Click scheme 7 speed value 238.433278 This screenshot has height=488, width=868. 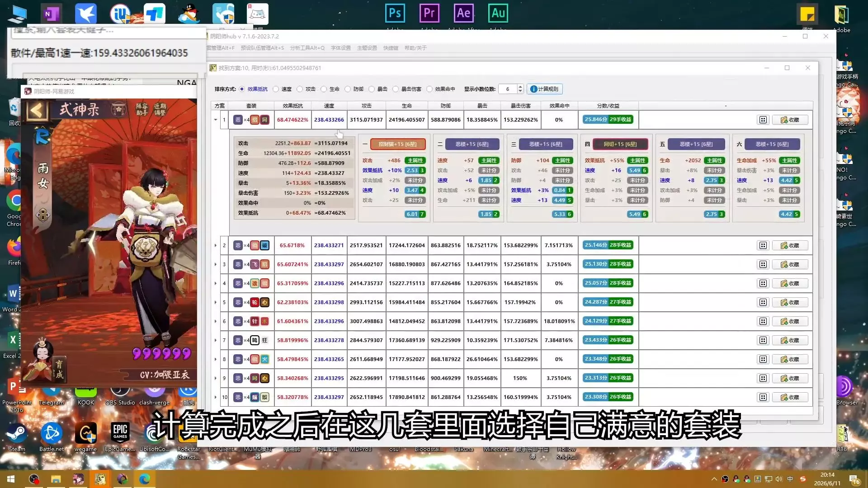pyautogui.click(x=329, y=340)
